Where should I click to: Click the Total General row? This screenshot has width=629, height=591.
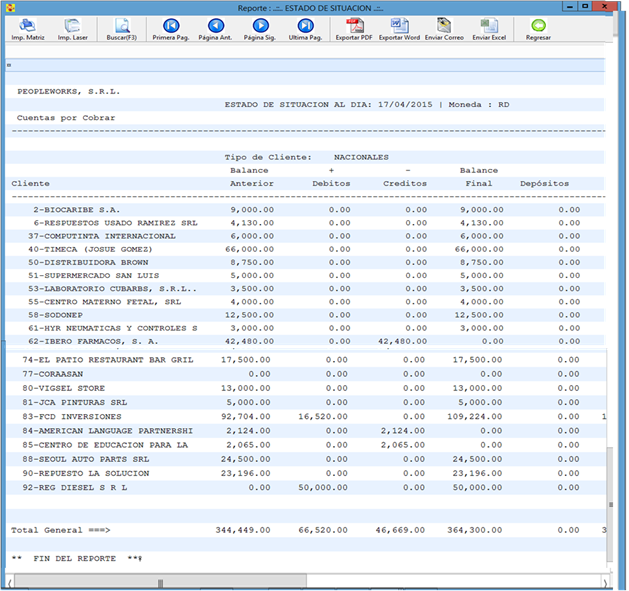pos(60,529)
